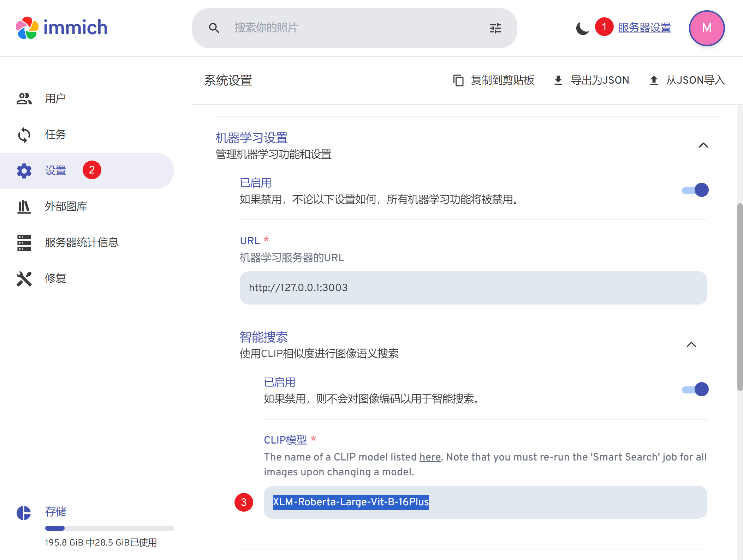Click the 机器学习设置 heading
Image resolution: width=743 pixels, height=560 pixels.
coord(251,138)
